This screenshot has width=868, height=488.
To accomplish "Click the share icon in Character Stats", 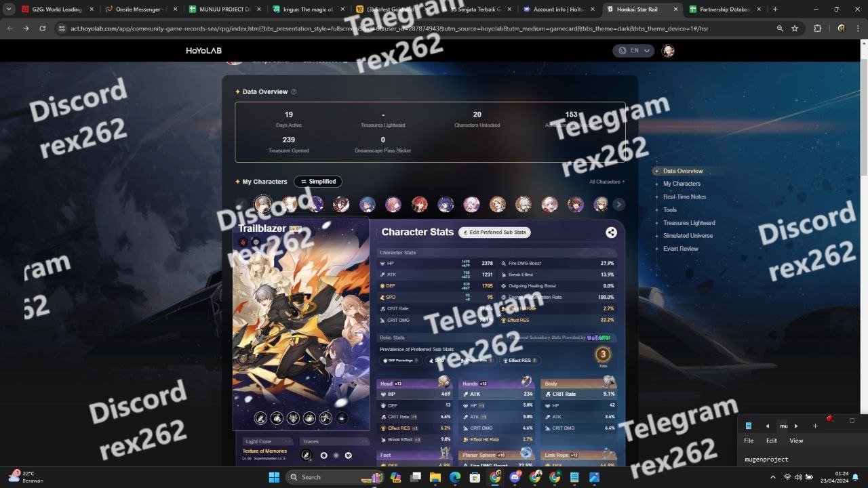I will tap(611, 232).
